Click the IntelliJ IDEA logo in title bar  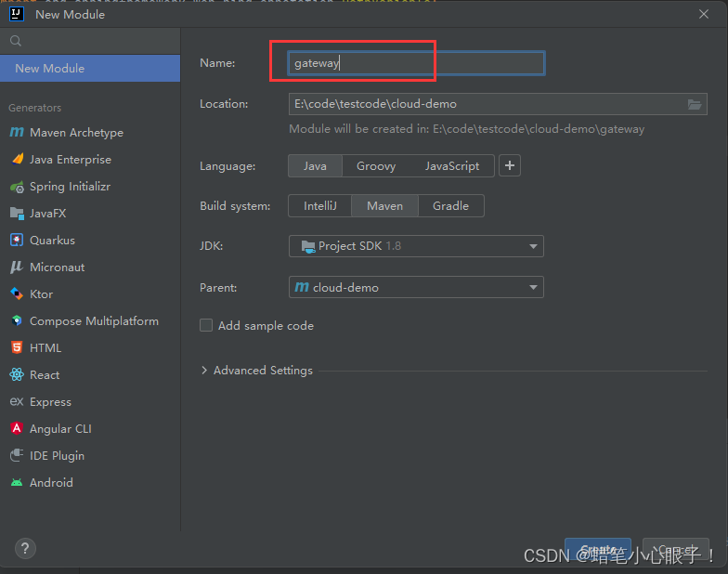17,14
